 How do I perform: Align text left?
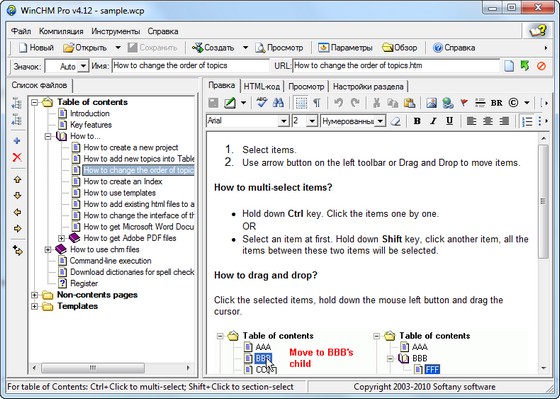471,121
